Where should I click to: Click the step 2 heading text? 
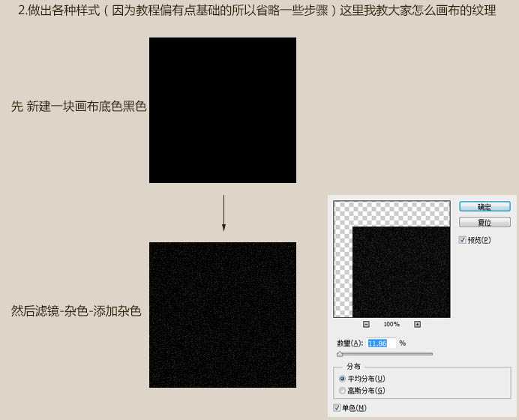coord(257,10)
